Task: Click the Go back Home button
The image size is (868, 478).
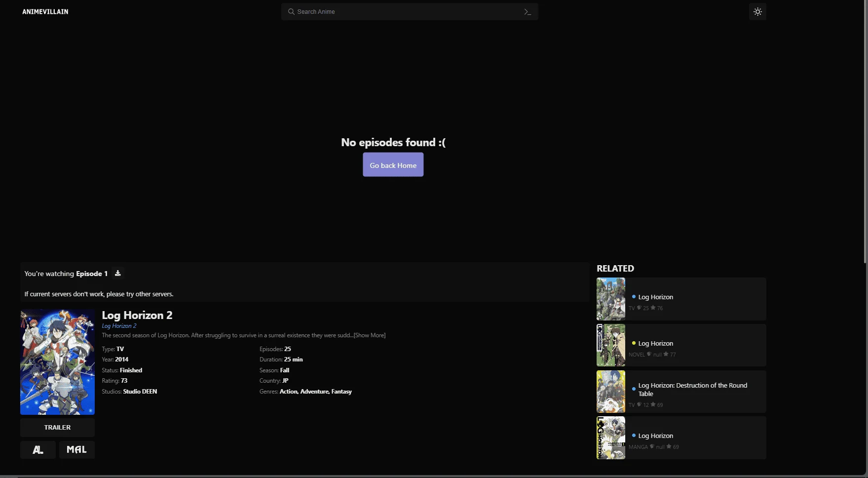Action: (x=393, y=165)
